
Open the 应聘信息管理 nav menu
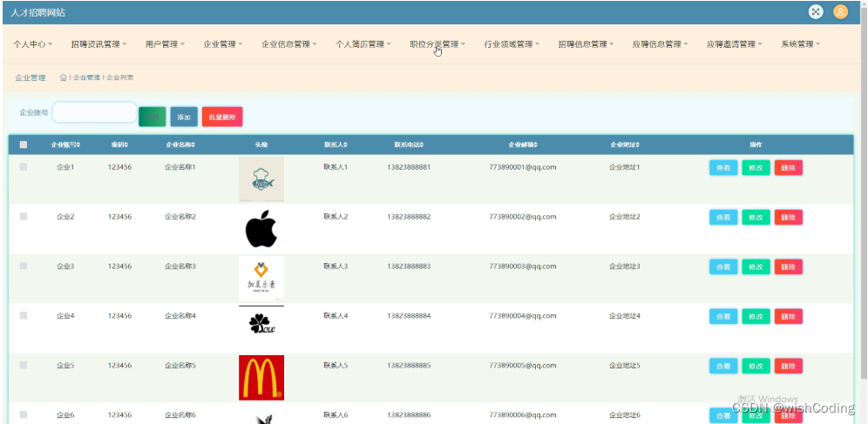(660, 44)
